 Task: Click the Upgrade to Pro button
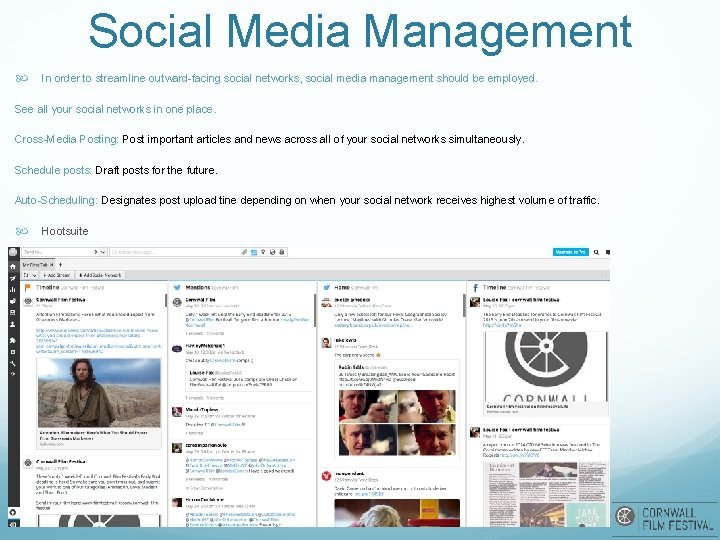point(570,252)
